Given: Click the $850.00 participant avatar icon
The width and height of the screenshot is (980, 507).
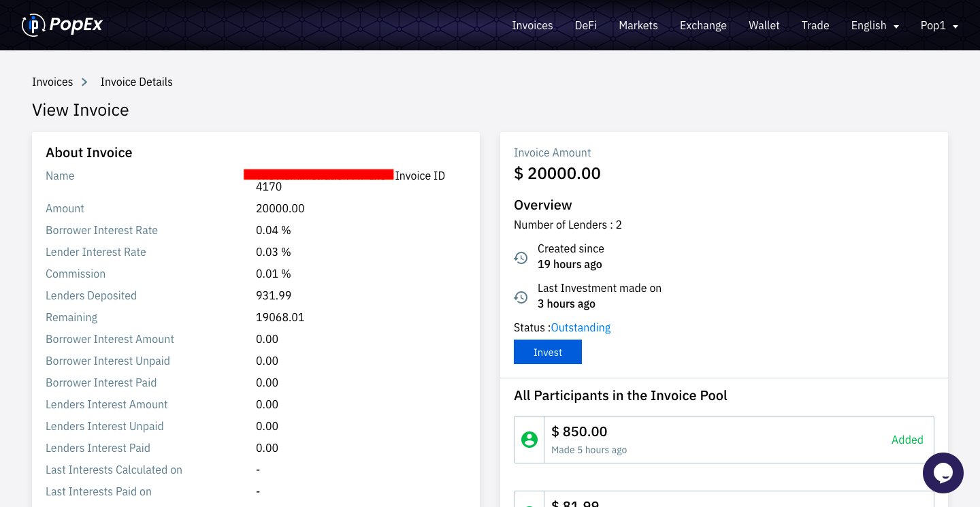Looking at the screenshot, I should (529, 440).
